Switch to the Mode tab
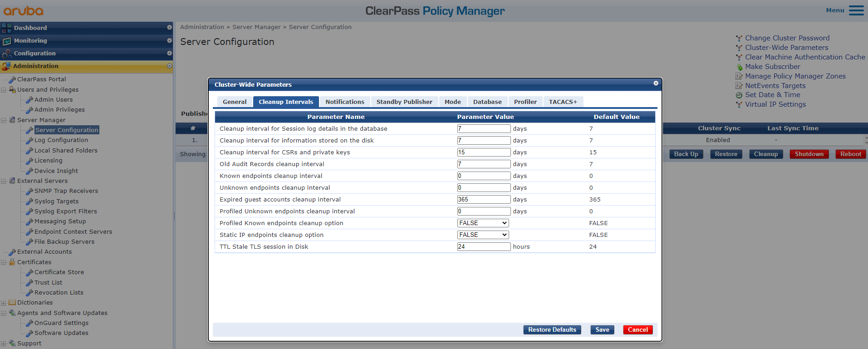The image size is (868, 349). coord(453,102)
